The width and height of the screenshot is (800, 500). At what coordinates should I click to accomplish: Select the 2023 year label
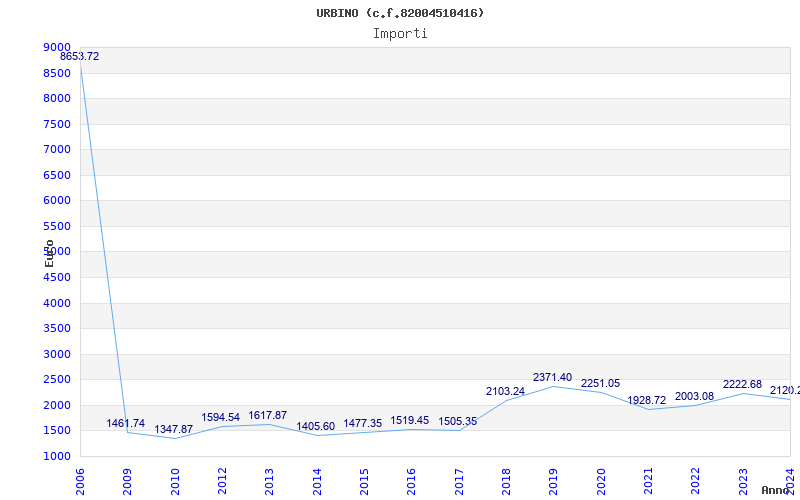coord(743,482)
